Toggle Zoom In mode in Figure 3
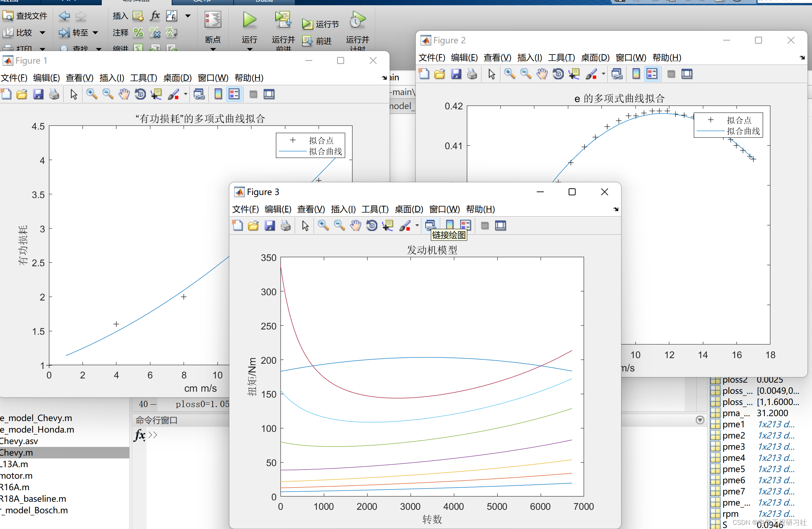The image size is (812, 529). coord(323,226)
